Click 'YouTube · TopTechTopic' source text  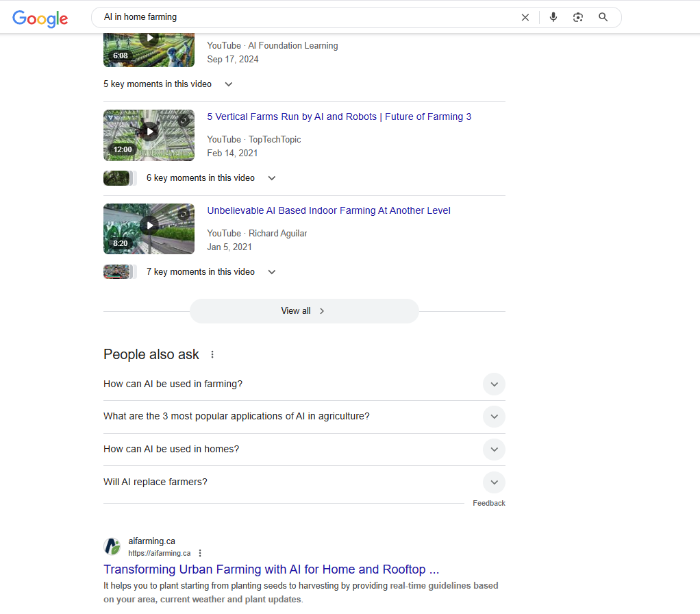pyautogui.click(x=254, y=139)
